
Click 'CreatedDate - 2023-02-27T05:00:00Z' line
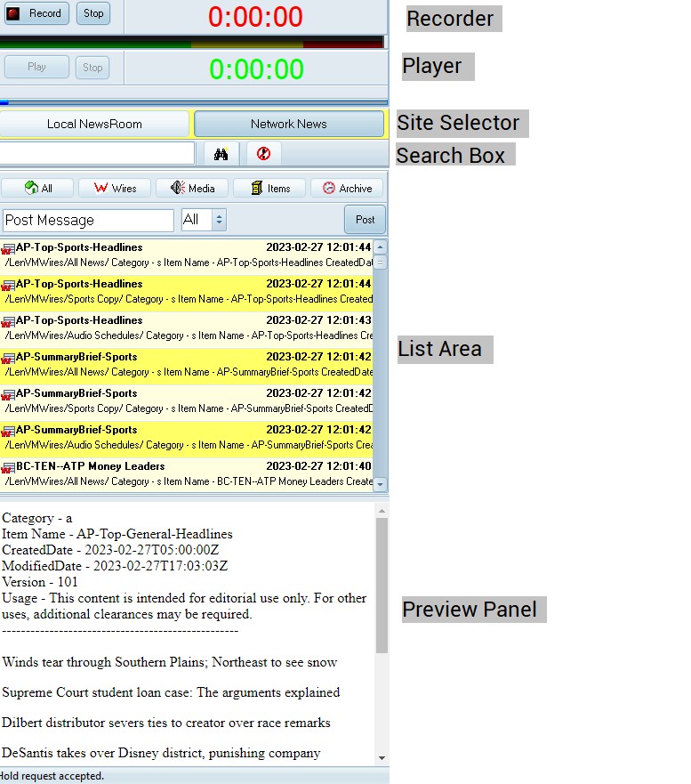pyautogui.click(x=110, y=550)
